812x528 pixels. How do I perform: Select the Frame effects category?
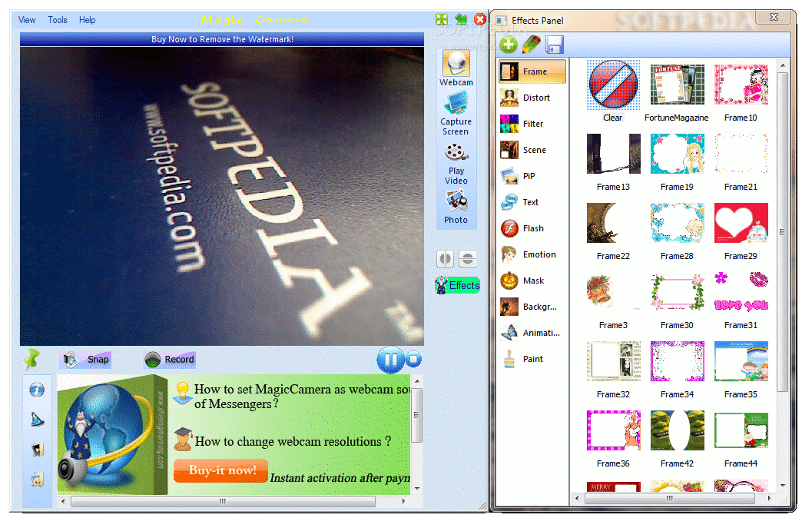coord(532,71)
